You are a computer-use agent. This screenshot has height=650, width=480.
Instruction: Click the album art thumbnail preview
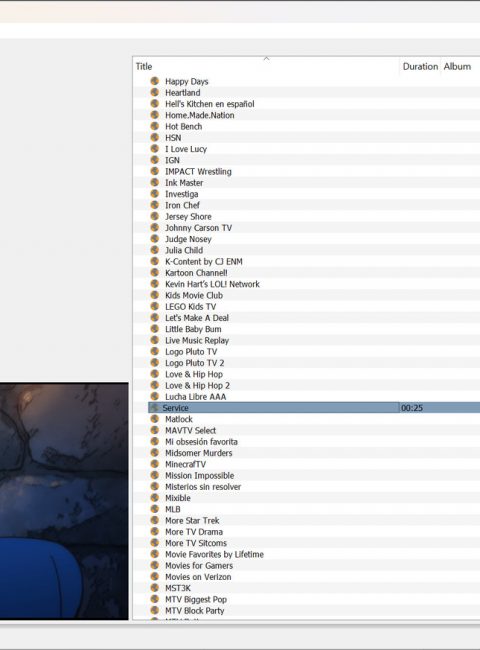tap(64, 501)
